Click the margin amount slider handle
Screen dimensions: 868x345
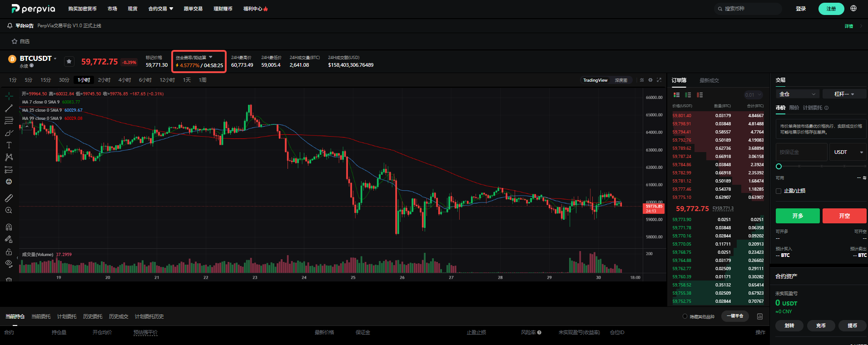(x=779, y=167)
